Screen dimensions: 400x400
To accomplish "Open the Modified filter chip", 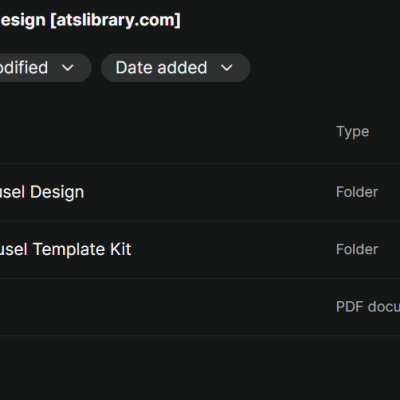I will pyautogui.click(x=45, y=68).
